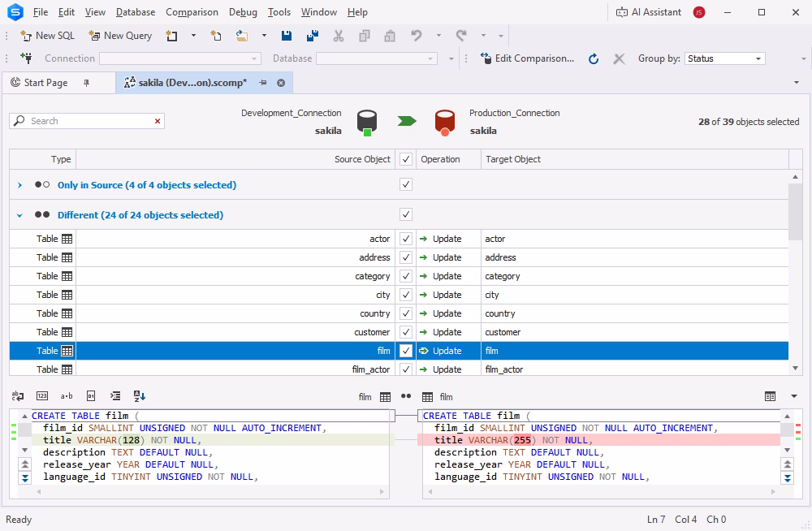The width and height of the screenshot is (812, 531).
Task: Click the Refresh comparison icon
Action: pyautogui.click(x=594, y=58)
